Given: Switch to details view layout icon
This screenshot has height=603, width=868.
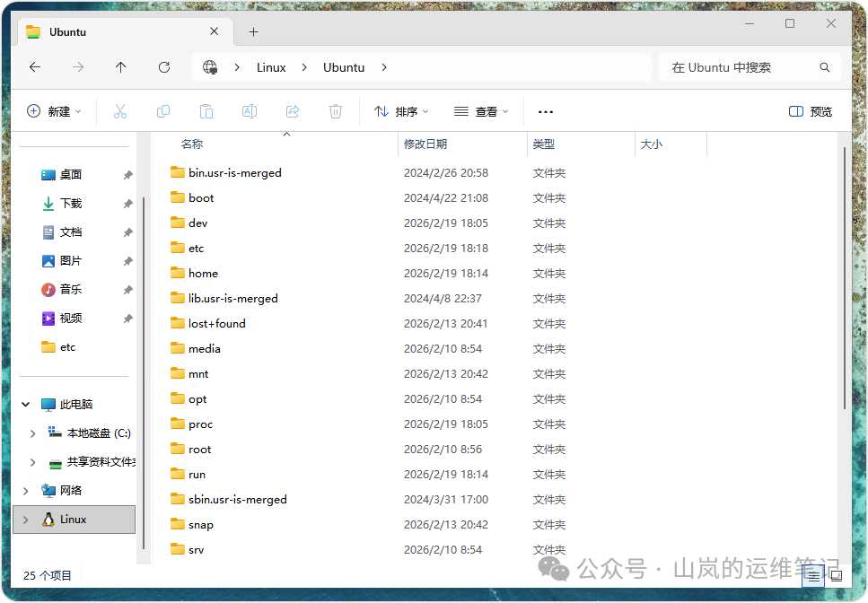Looking at the screenshot, I should [x=813, y=576].
